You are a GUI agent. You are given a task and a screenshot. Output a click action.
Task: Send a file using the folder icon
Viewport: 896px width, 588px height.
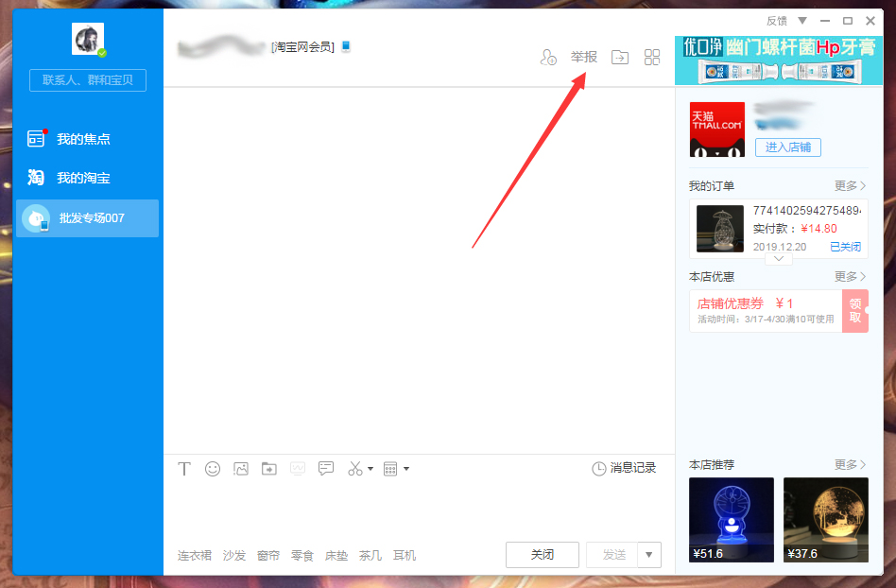coord(268,468)
